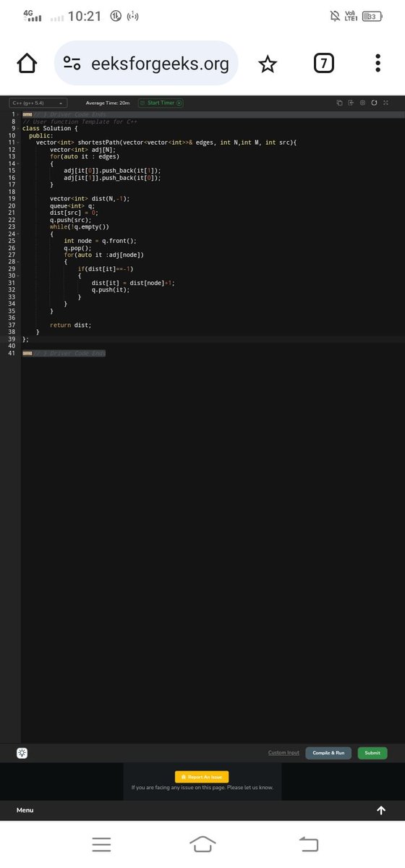Collapse the for-loop block fold at line 14
Viewport: 405px width, 868px height.
[17, 163]
